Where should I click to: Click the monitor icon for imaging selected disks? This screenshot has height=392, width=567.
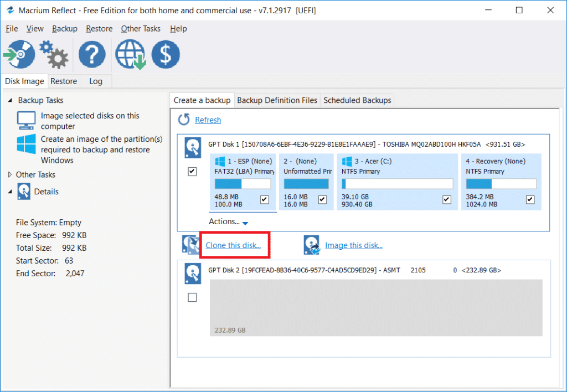click(x=26, y=120)
